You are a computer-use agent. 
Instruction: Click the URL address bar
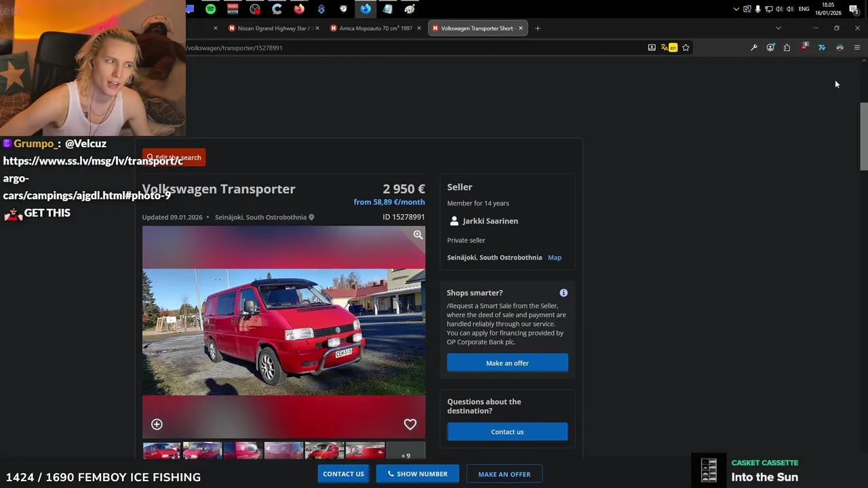[414, 47]
